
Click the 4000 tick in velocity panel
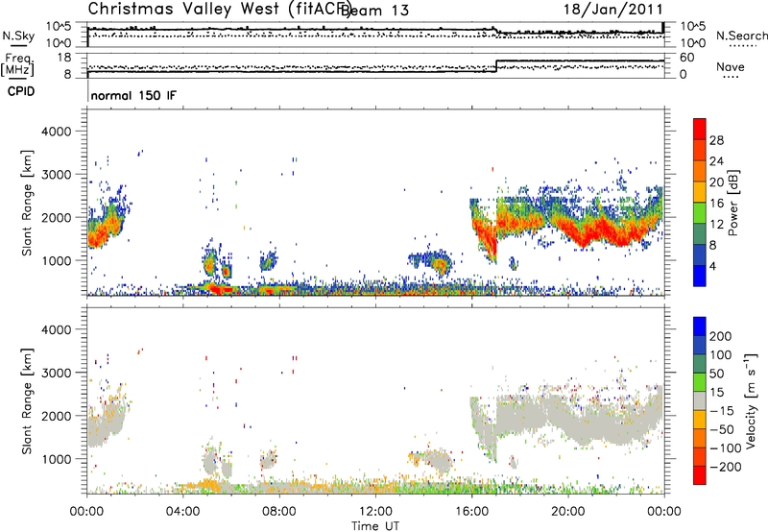(56, 329)
